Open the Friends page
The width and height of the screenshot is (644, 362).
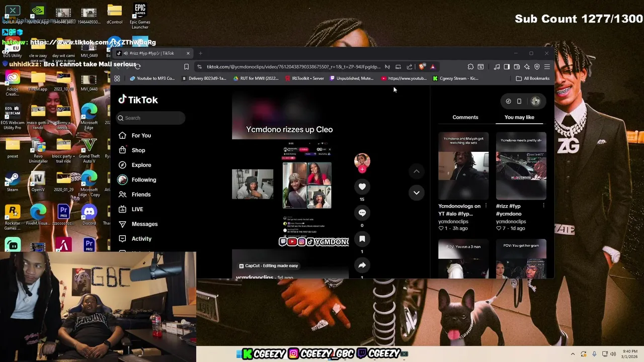(x=134, y=194)
